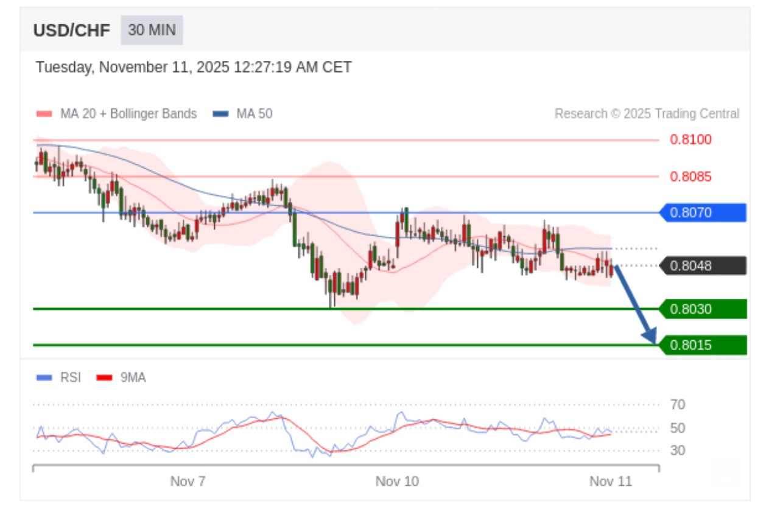Viewport: 766px width, 532px height.
Task: Click the red 9MA legend marker
Action: [105, 377]
